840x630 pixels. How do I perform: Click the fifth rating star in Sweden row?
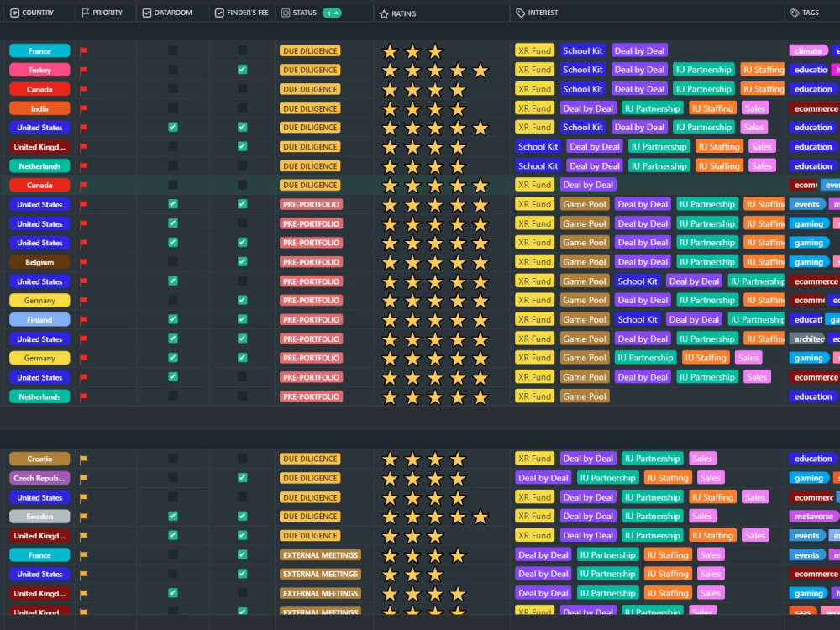(x=480, y=517)
